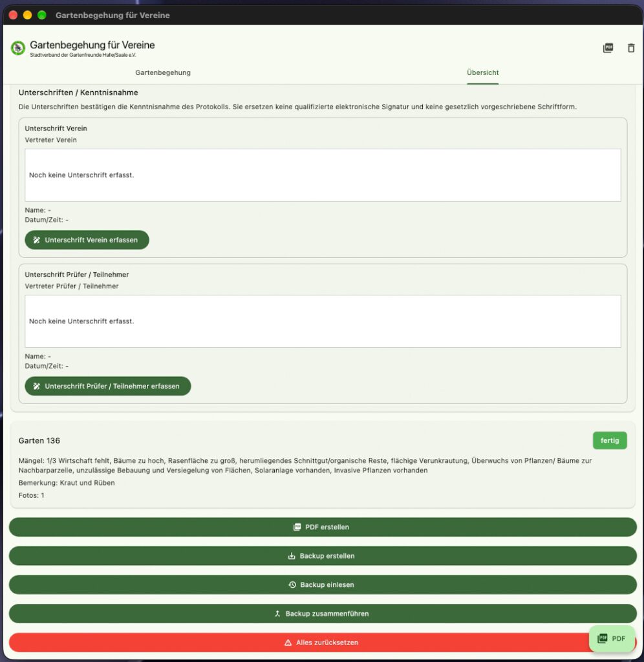644x662 pixels.
Task: Click the Backup erstellen button
Action: 323,555
